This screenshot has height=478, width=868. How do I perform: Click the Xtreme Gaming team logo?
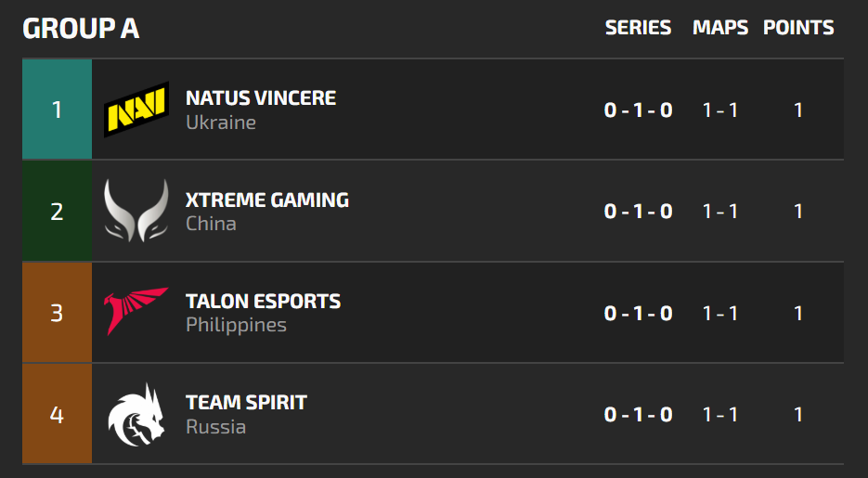[136, 211]
